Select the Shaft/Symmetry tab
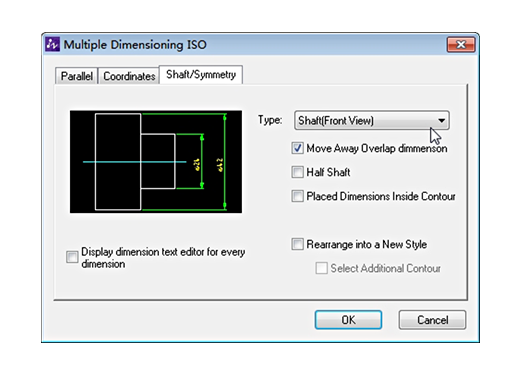The image size is (523, 374). click(201, 74)
